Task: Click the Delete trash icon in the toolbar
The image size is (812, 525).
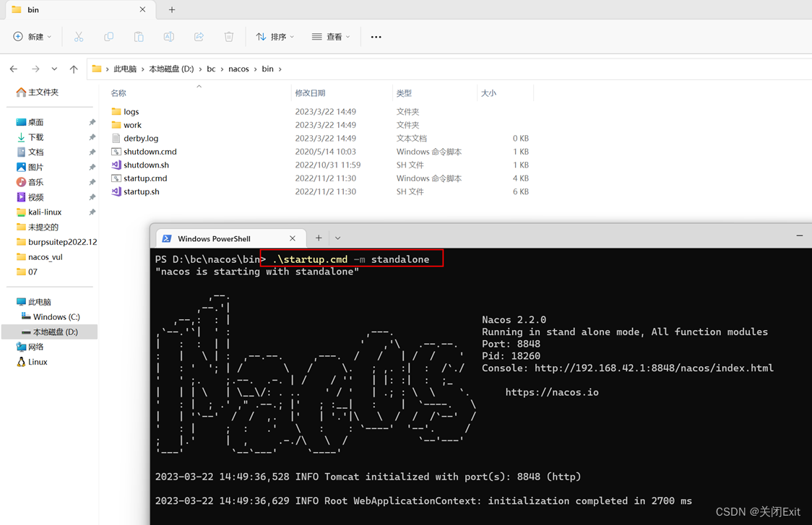Action: (229, 37)
